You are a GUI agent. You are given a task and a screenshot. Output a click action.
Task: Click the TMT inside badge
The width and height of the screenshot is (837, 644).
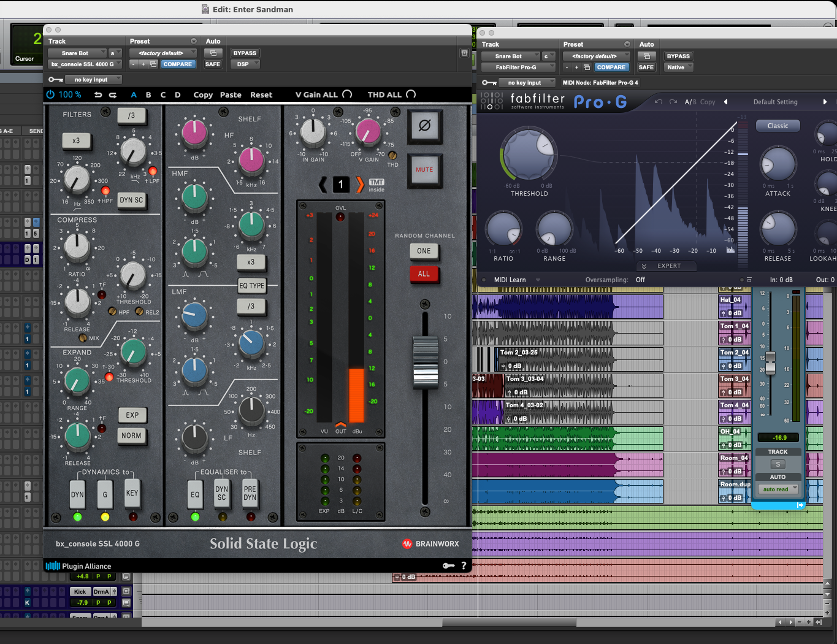[376, 185]
